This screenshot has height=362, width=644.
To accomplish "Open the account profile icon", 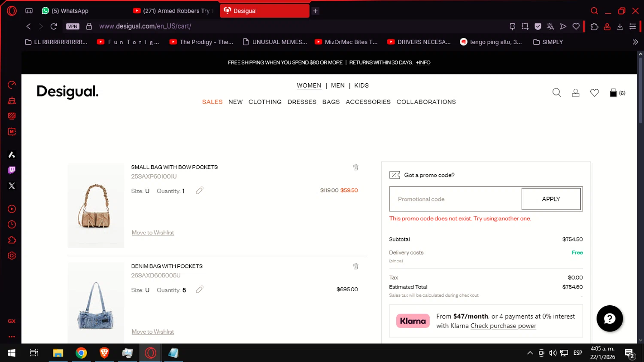I will (576, 93).
